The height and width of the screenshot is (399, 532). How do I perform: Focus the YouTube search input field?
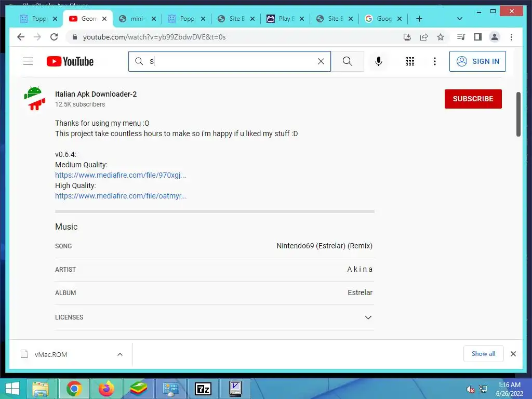[x=231, y=61]
